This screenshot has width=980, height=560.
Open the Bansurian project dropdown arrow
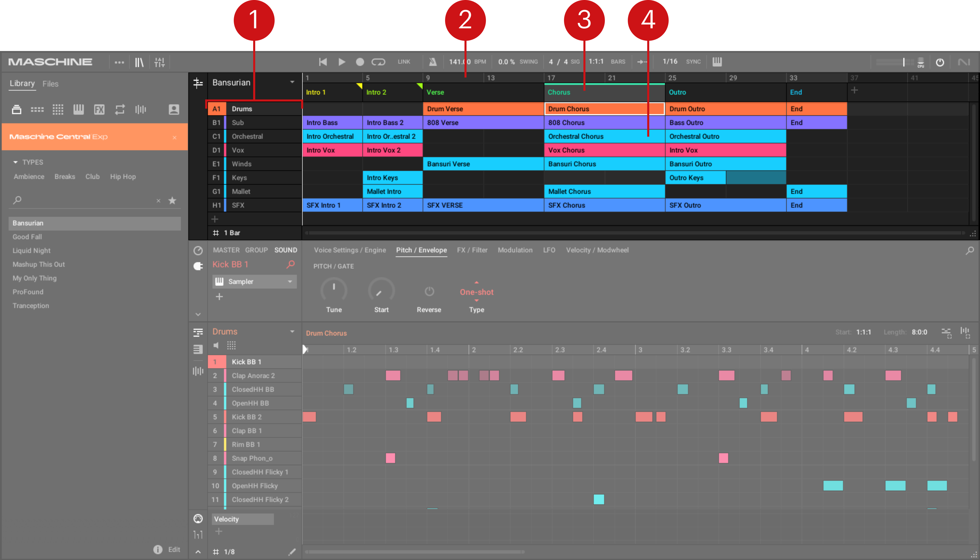coord(292,82)
